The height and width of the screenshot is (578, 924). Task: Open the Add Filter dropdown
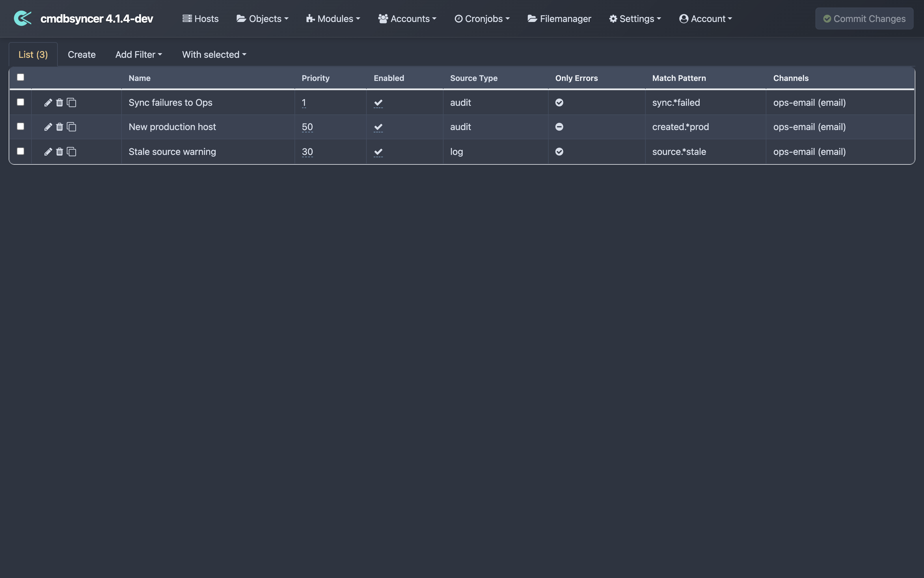[x=139, y=55]
